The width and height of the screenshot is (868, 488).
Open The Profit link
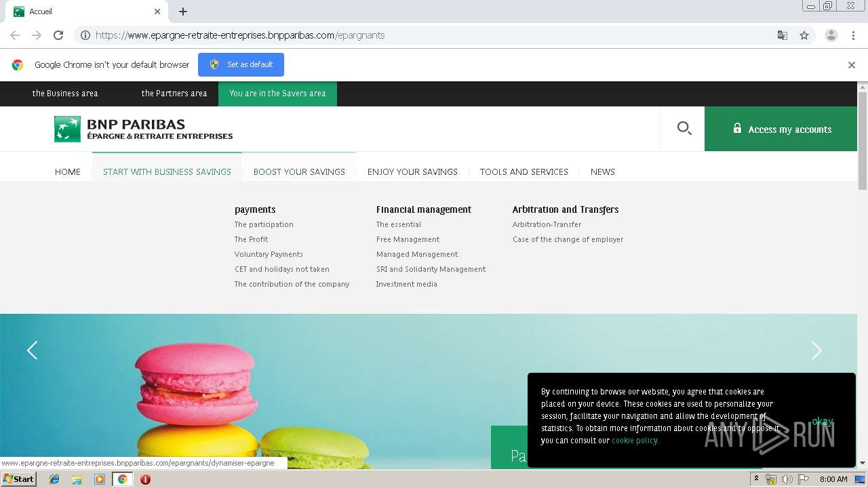(x=251, y=239)
